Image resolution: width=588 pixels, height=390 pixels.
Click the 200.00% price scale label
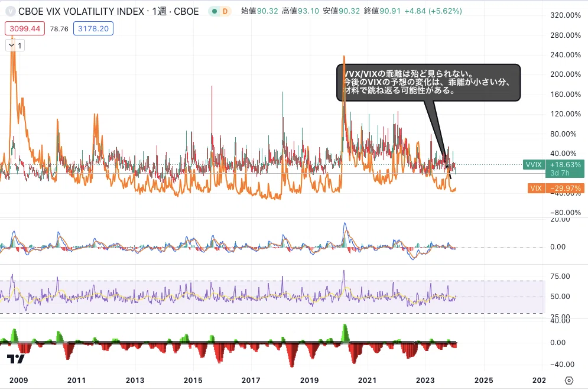[x=566, y=74]
